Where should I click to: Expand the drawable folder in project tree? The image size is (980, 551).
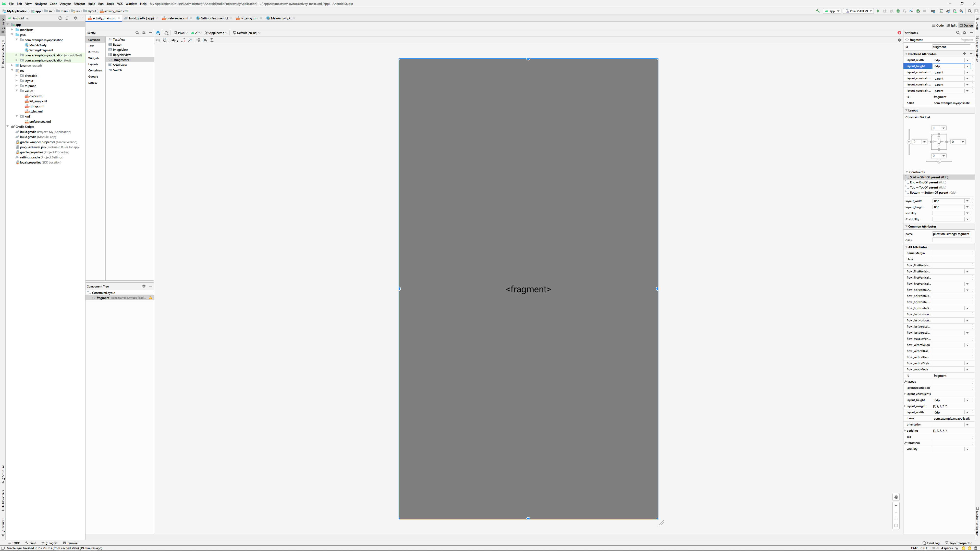click(x=17, y=76)
